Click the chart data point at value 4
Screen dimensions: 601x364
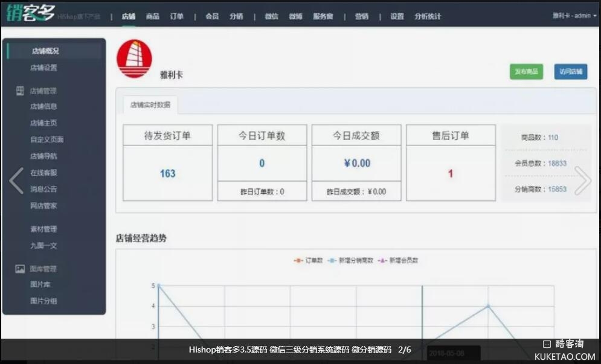488,306
